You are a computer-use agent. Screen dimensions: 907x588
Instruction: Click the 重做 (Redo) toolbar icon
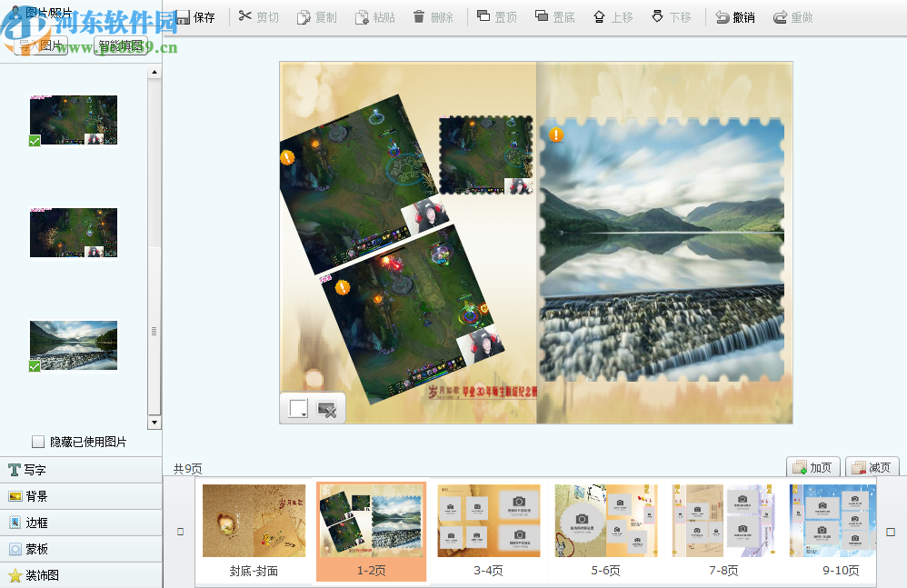[792, 15]
